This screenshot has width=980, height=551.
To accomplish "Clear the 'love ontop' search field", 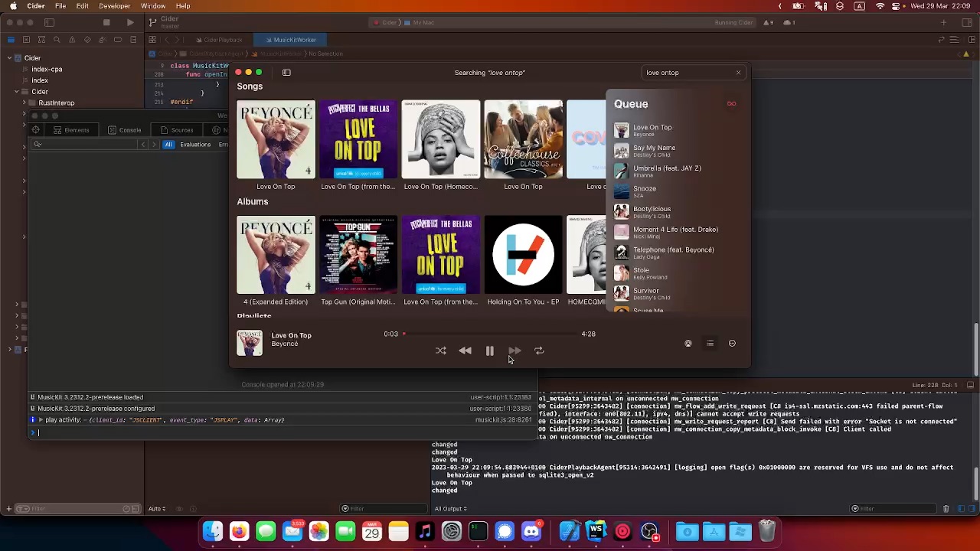I will coord(738,73).
